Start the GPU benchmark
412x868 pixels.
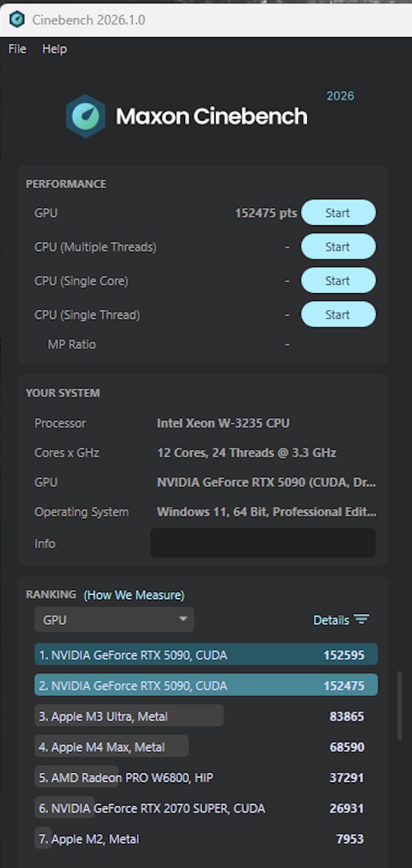[x=338, y=213]
